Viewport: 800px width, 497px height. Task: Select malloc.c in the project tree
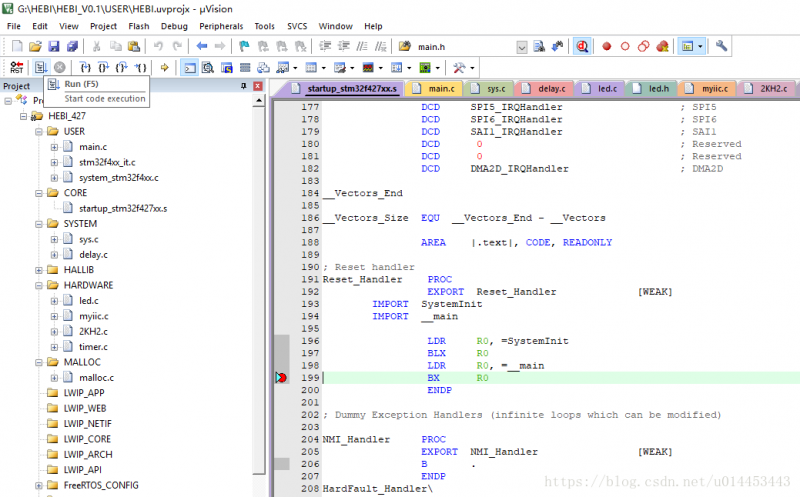coord(96,378)
